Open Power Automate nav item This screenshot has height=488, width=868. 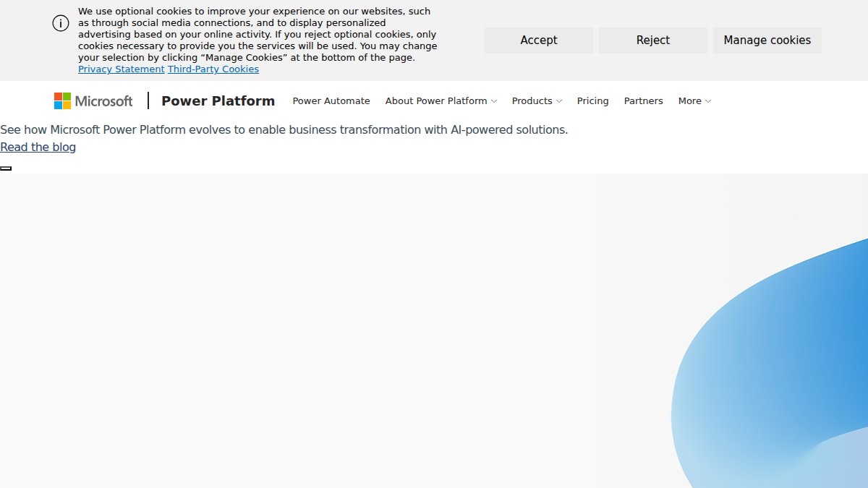click(331, 101)
